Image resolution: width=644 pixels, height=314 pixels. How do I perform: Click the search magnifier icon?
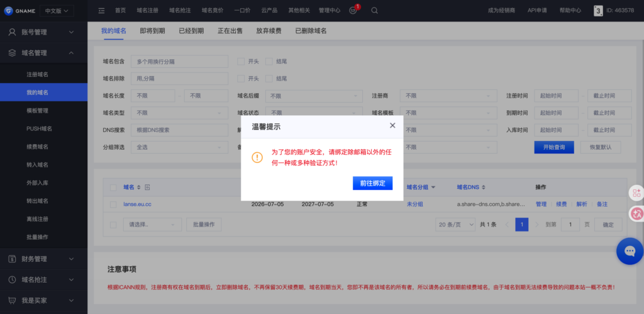pyautogui.click(x=375, y=11)
